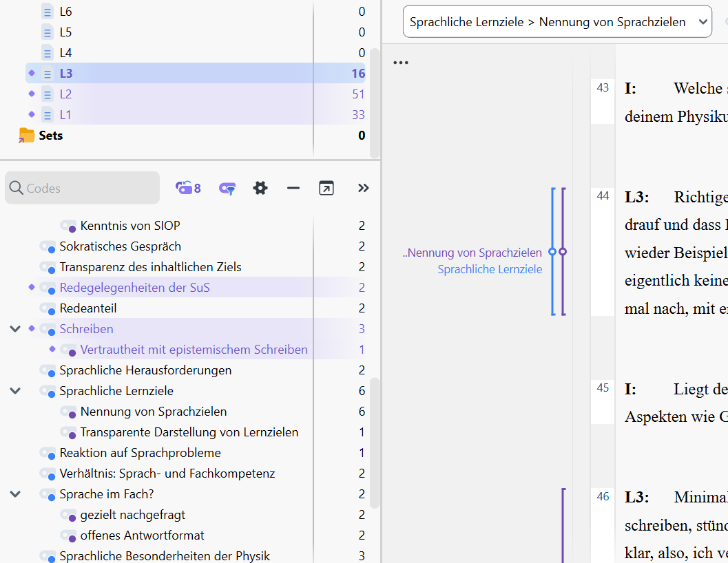Click the search magnifier in Codes field
This screenshot has width=728, height=563.
coord(17,187)
